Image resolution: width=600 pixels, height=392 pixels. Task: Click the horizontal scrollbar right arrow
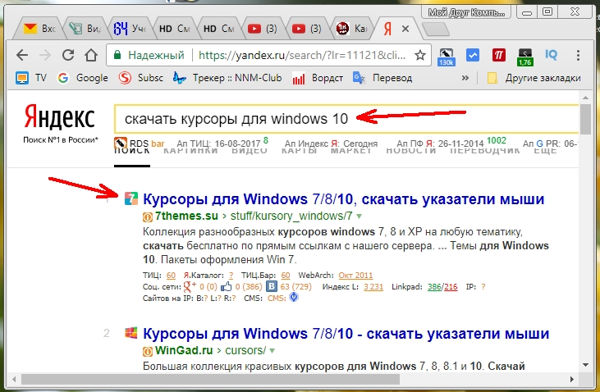pos(572,379)
